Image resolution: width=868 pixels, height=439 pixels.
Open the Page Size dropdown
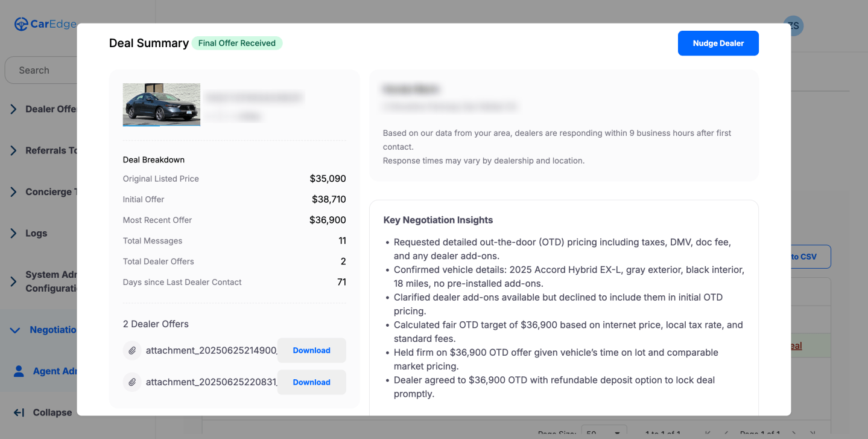coord(603,434)
